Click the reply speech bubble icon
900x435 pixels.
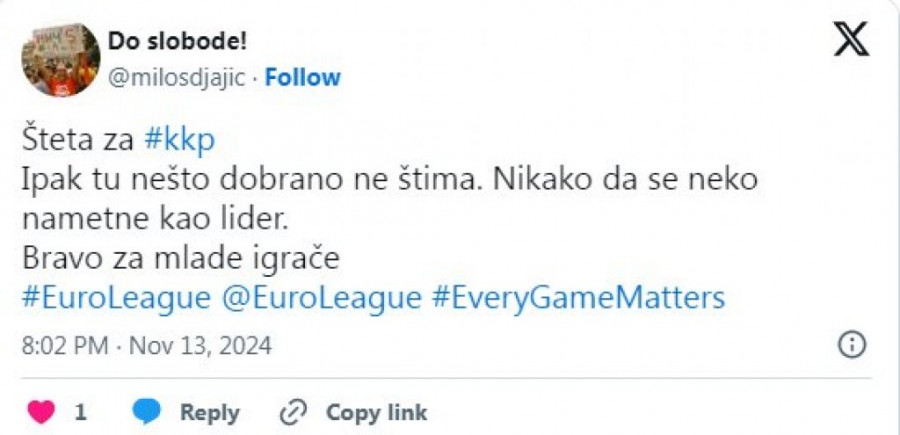(149, 411)
